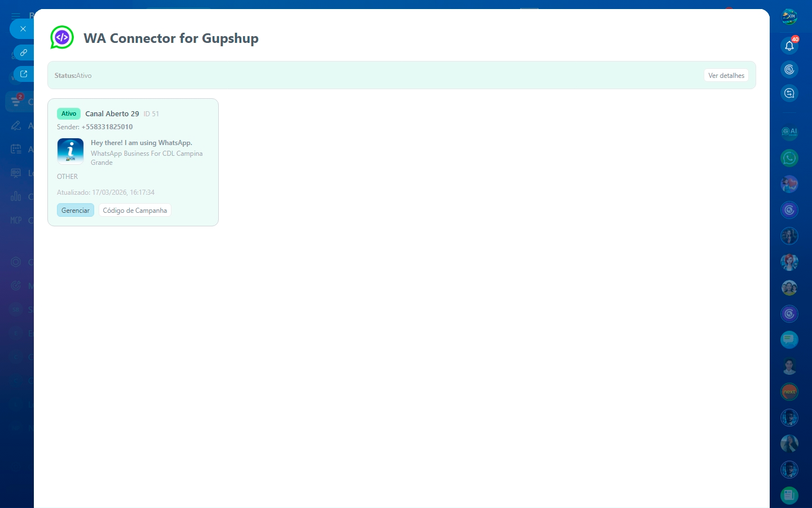The height and width of the screenshot is (508, 812).
Task: Open the CDL profile avatar at top right
Action: pos(789,17)
